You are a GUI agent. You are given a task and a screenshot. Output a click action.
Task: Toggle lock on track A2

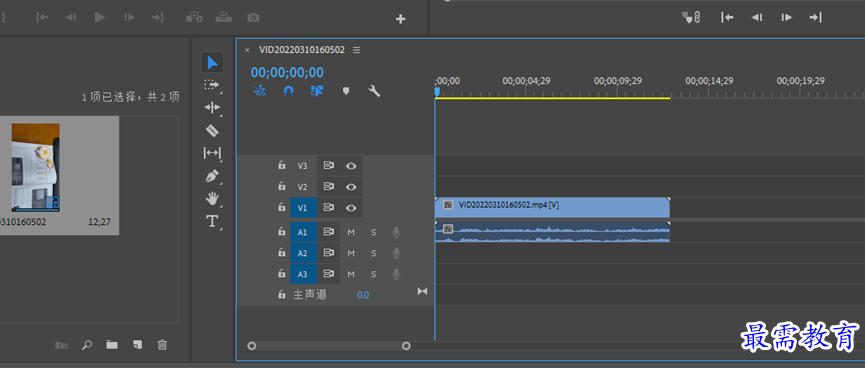(281, 253)
